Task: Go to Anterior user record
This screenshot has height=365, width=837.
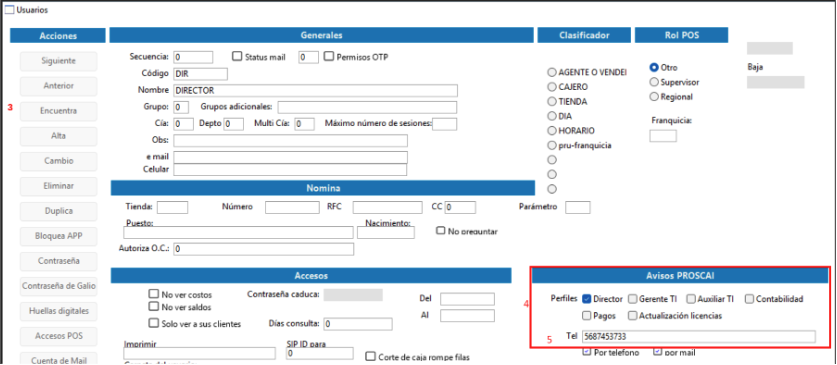Action: click(x=59, y=86)
